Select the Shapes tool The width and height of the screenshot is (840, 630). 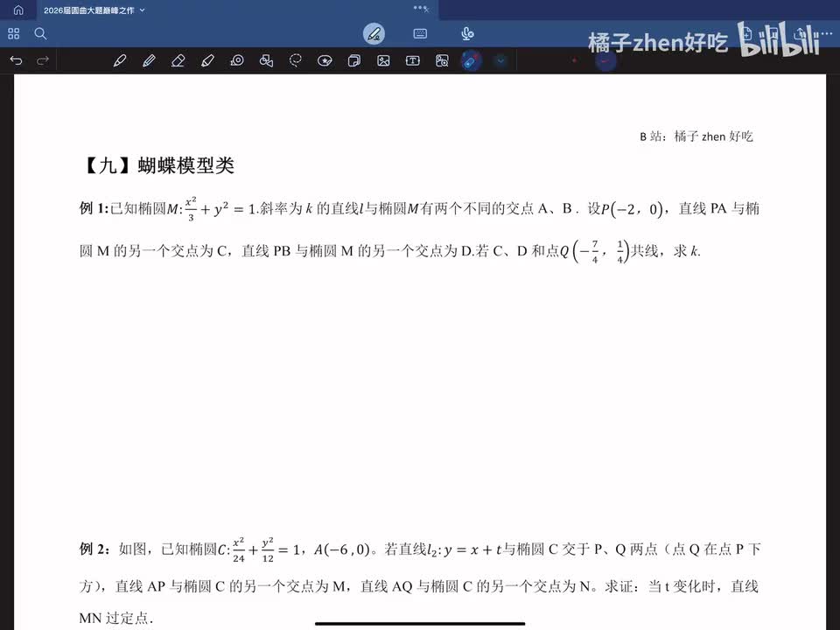[x=266, y=60]
